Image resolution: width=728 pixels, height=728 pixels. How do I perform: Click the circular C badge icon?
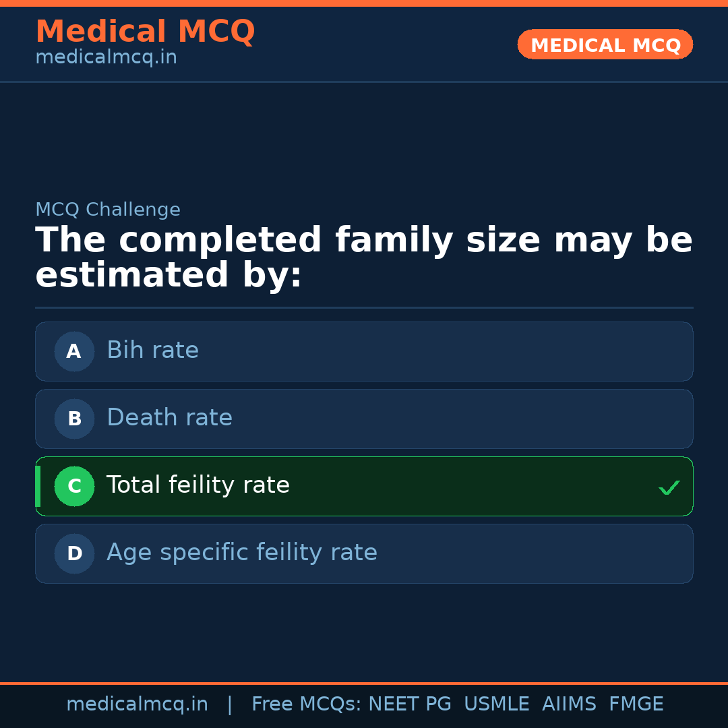tap(74, 486)
